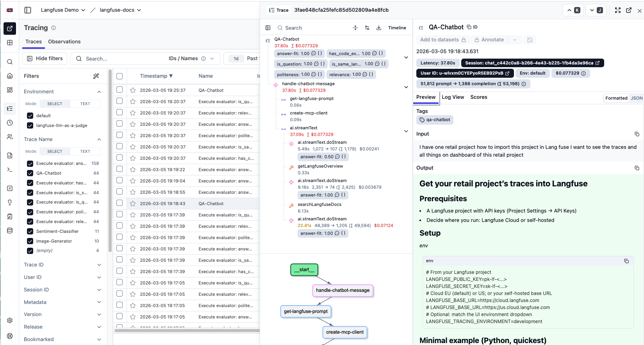
Task: Copy the trace input text
Action: point(637,134)
